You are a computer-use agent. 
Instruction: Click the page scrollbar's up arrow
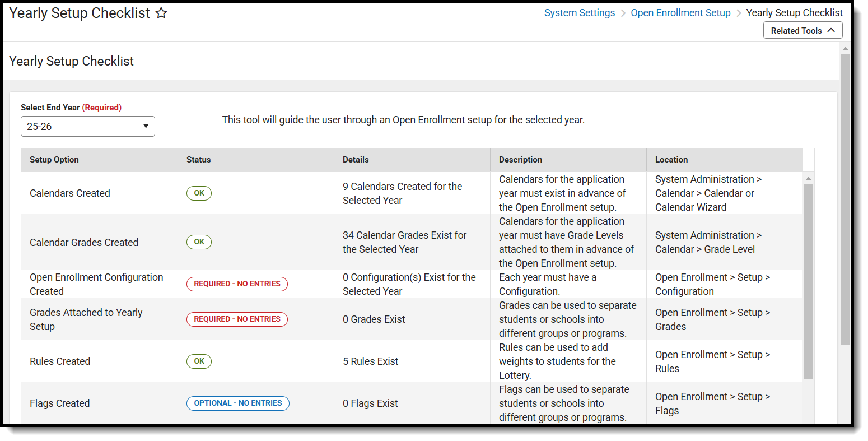(845, 49)
